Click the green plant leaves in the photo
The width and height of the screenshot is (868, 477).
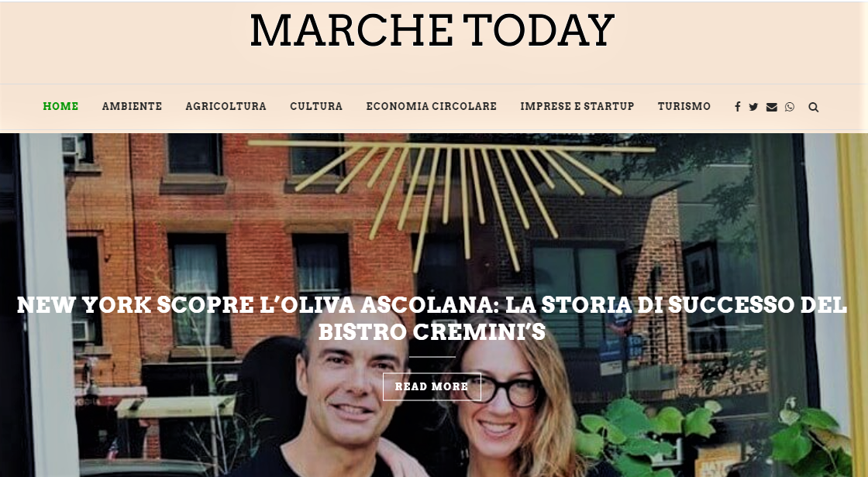pyautogui.click(x=714, y=438)
